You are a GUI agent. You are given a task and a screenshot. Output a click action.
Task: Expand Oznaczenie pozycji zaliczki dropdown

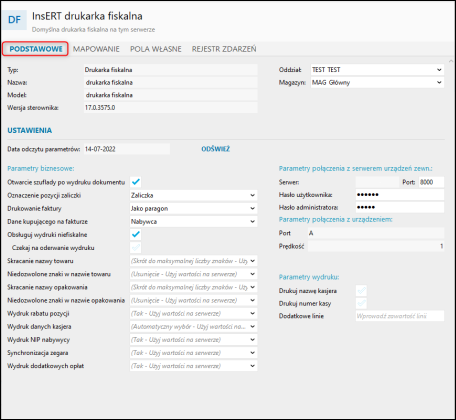(x=193, y=195)
